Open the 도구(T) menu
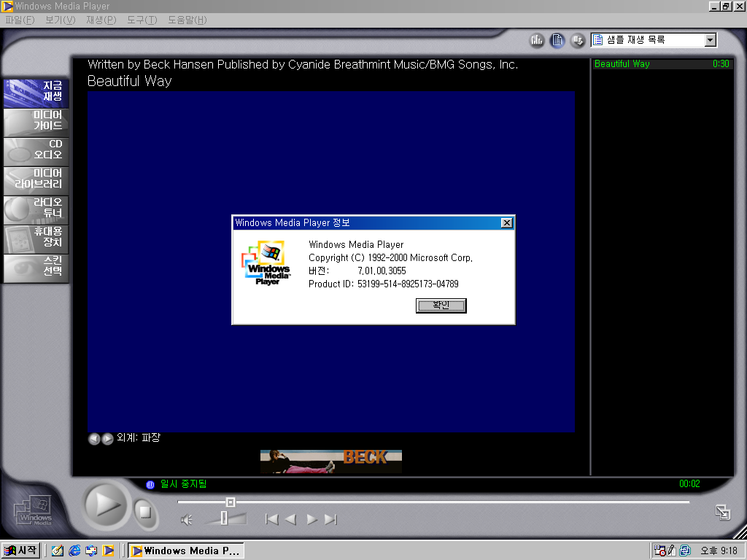The image size is (747, 560). click(x=142, y=20)
